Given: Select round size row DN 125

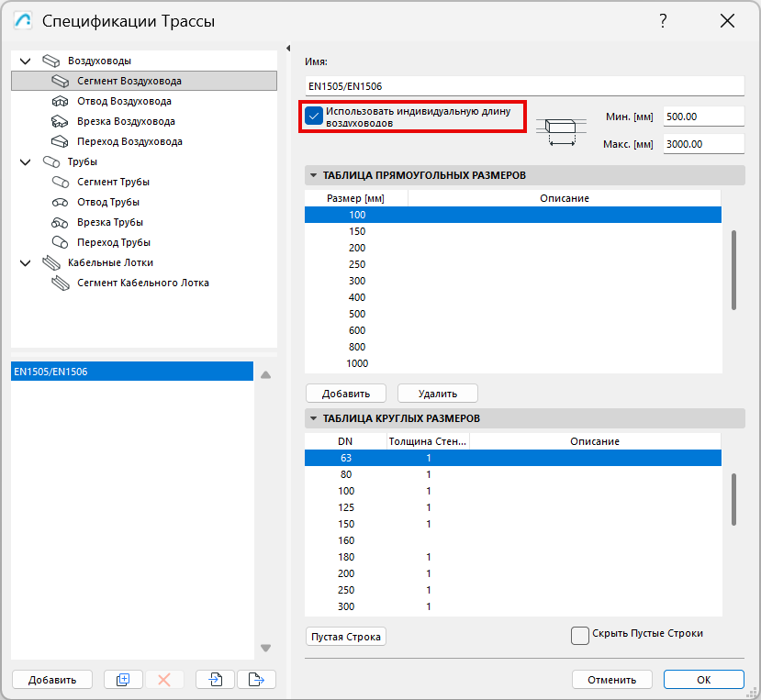Looking at the screenshot, I should click(x=513, y=507).
